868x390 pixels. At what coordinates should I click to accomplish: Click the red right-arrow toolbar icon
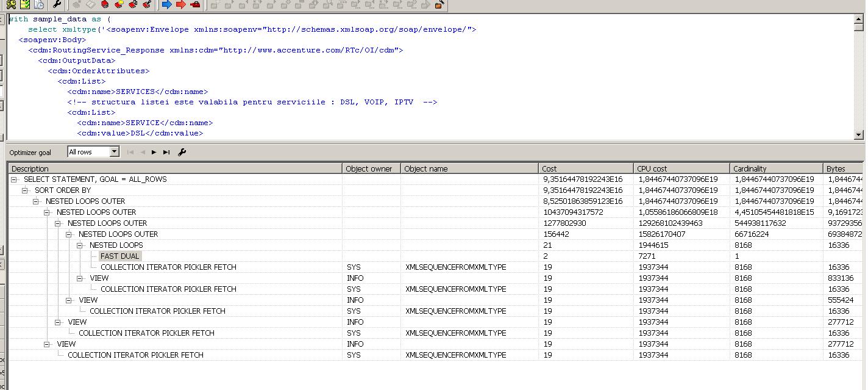181,4
